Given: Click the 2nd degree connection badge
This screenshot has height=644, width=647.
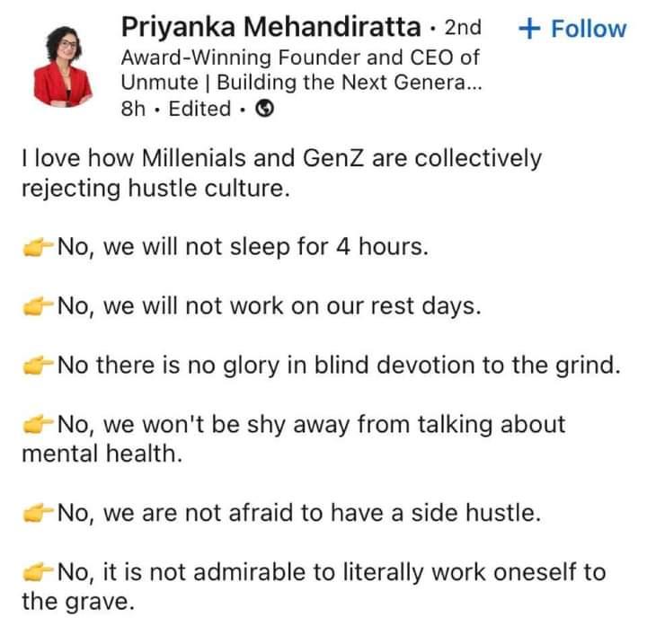Looking at the screenshot, I should [x=463, y=28].
